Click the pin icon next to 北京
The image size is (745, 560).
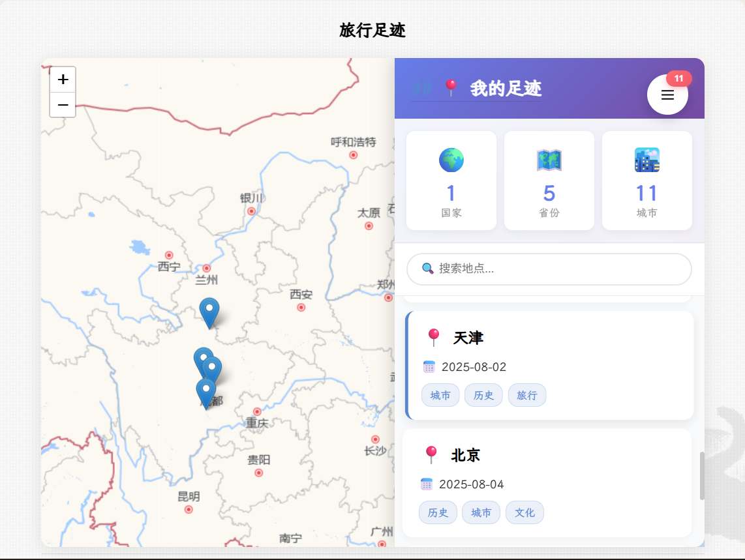(x=431, y=455)
